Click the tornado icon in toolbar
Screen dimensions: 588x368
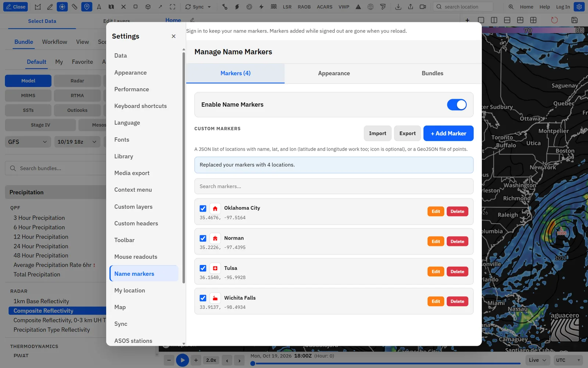pos(383,7)
